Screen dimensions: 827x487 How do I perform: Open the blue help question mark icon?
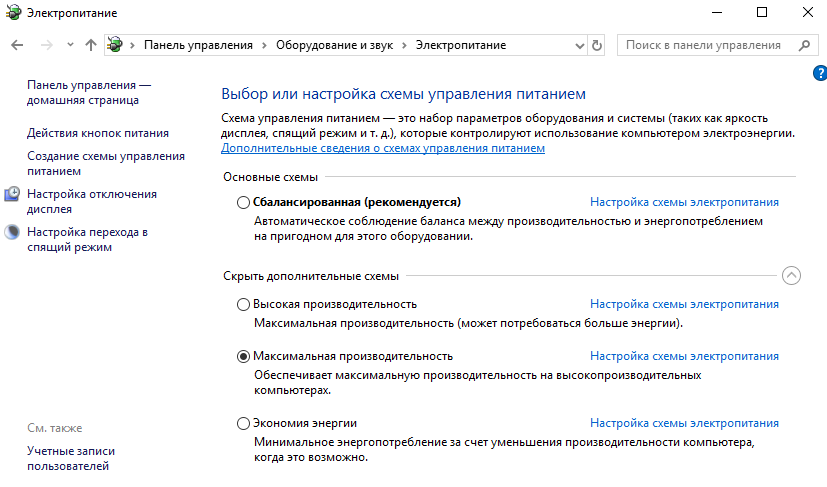tap(820, 74)
